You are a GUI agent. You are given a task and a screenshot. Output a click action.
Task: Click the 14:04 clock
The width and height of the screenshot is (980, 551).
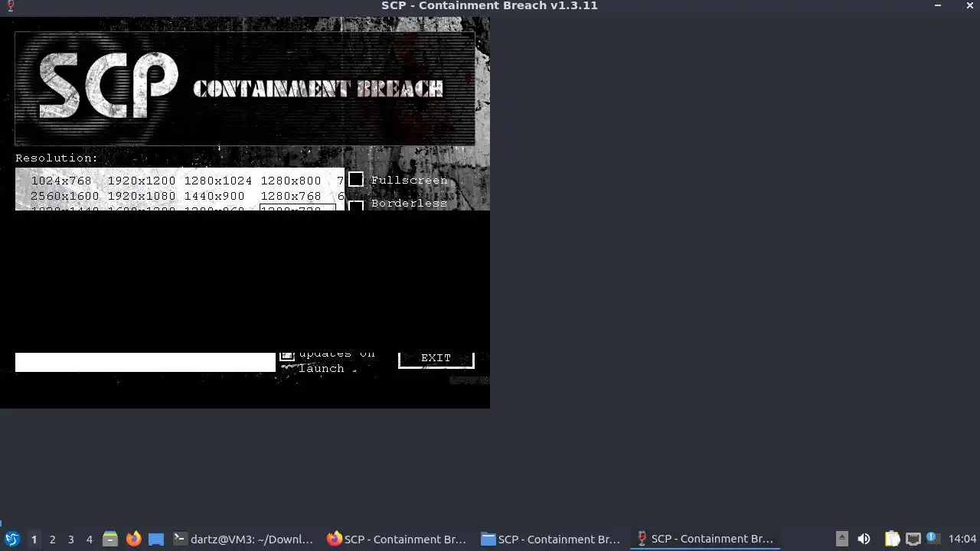(962, 539)
